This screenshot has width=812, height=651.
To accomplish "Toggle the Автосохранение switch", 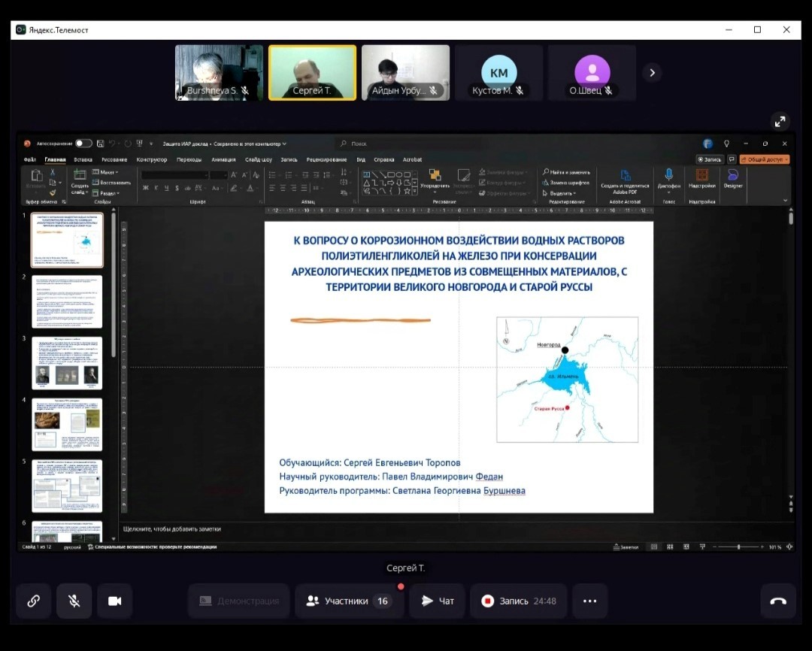I will 83,144.
